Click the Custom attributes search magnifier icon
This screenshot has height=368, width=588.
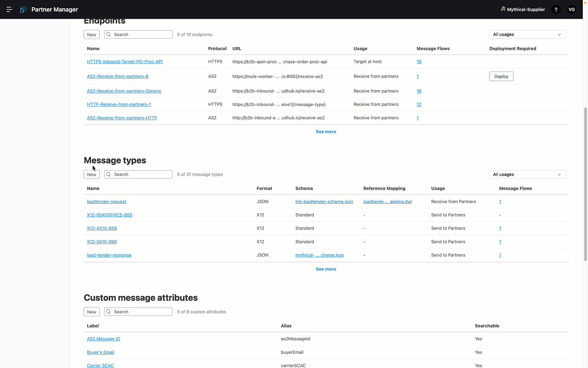[109, 312]
